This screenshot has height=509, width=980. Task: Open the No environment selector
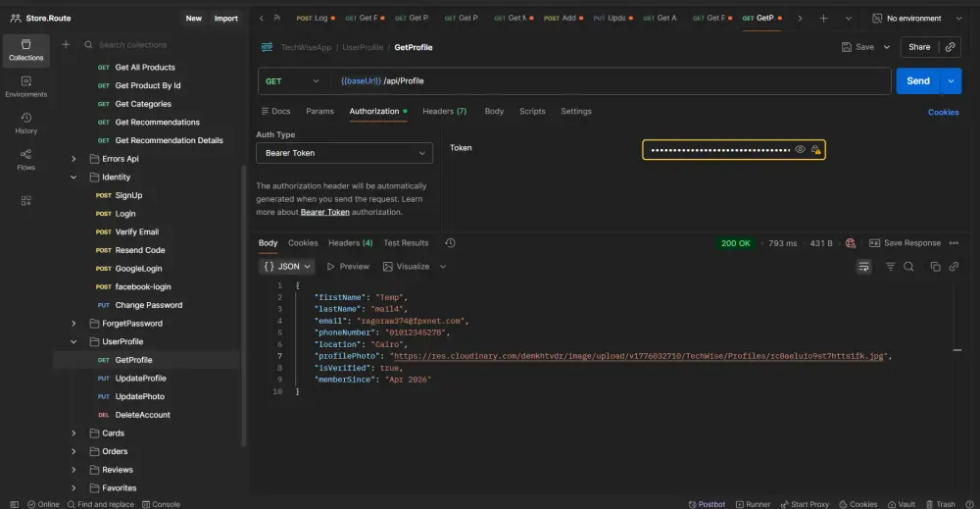(917, 18)
